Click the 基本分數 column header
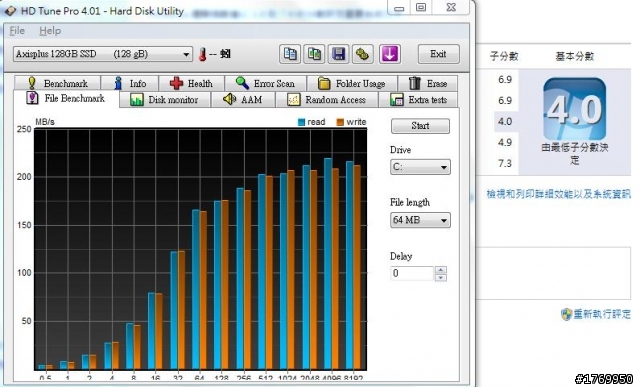 click(x=574, y=56)
